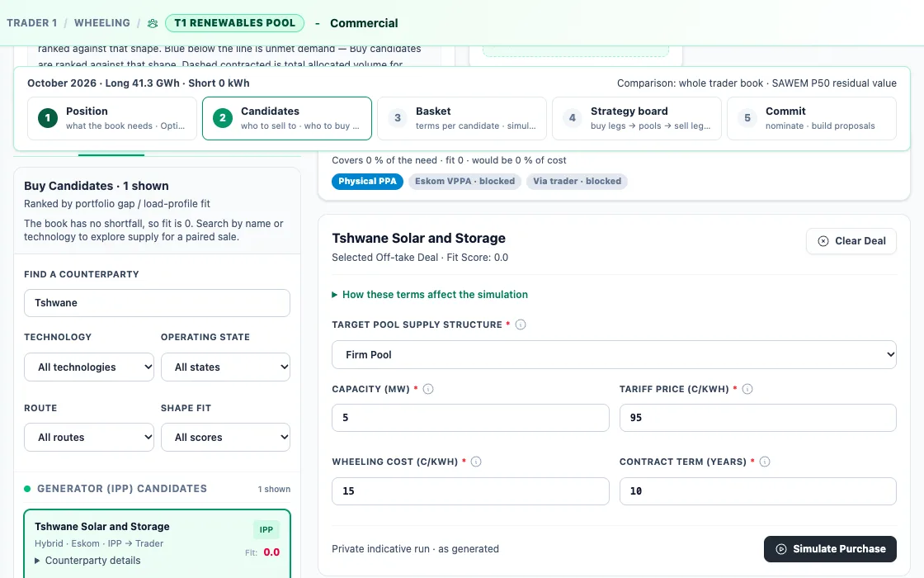
Task: Click the Eskom VPPA blocked chip
Action: tap(464, 181)
